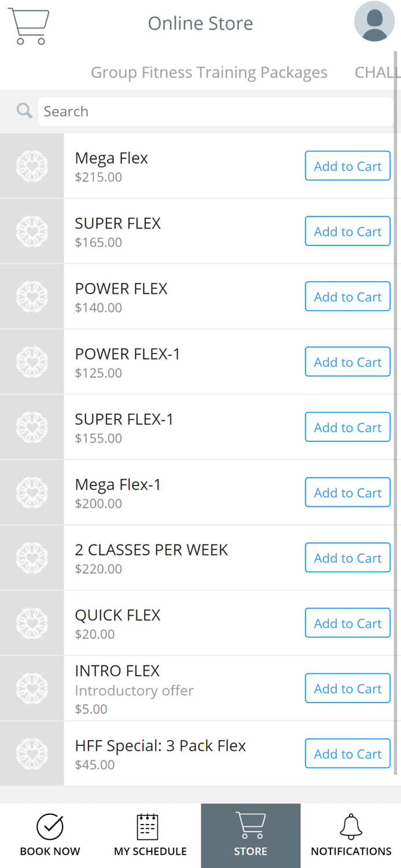This screenshot has width=401, height=868.
Task: Switch to the Group Fitness Training Packages tab
Action: pos(209,72)
